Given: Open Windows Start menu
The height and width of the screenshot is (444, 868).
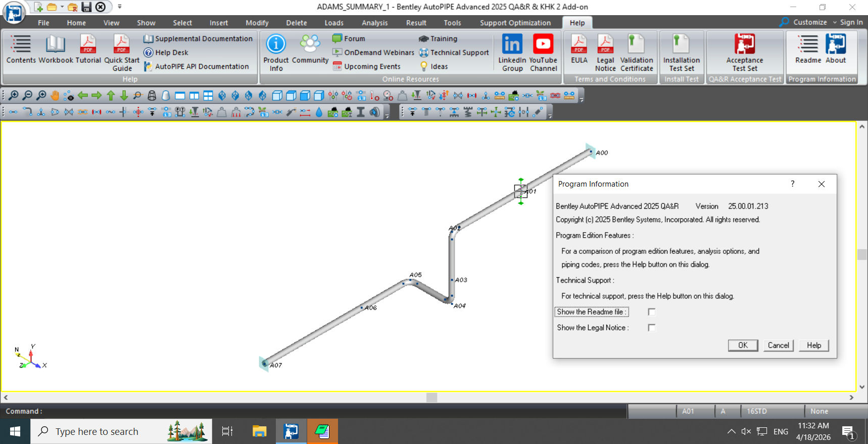Looking at the screenshot, I should point(15,431).
